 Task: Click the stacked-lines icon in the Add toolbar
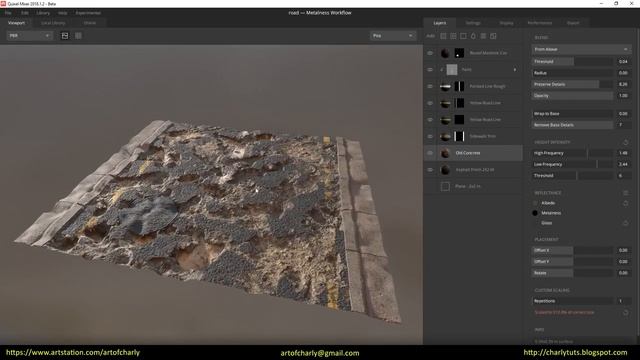483,36
